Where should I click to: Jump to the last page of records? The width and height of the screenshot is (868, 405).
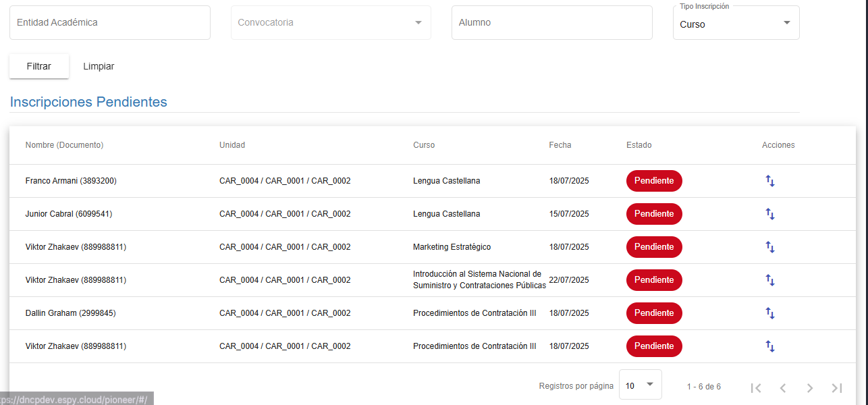(836, 387)
